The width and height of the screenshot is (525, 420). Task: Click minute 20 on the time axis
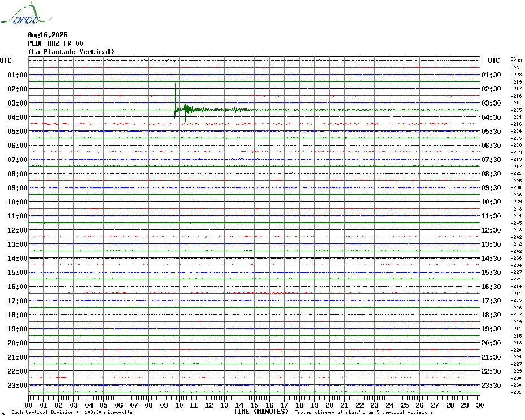(x=330, y=405)
